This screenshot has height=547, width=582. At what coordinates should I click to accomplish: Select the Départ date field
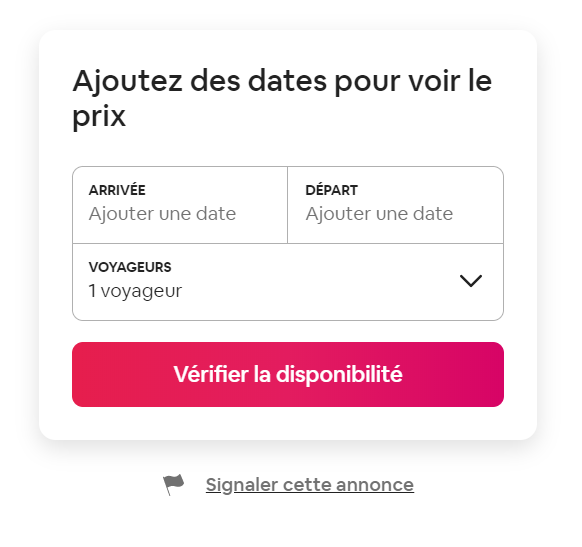pos(396,205)
